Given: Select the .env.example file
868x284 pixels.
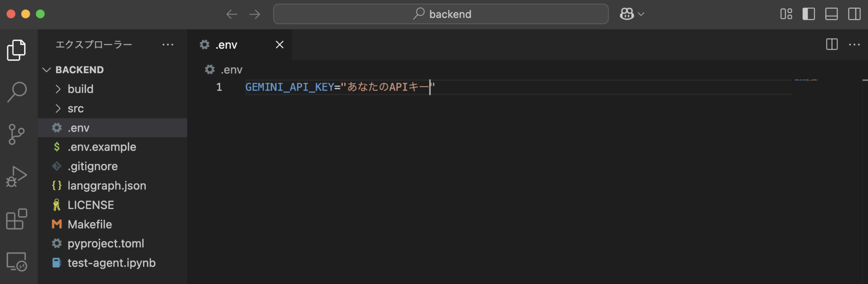Looking at the screenshot, I should 102,147.
